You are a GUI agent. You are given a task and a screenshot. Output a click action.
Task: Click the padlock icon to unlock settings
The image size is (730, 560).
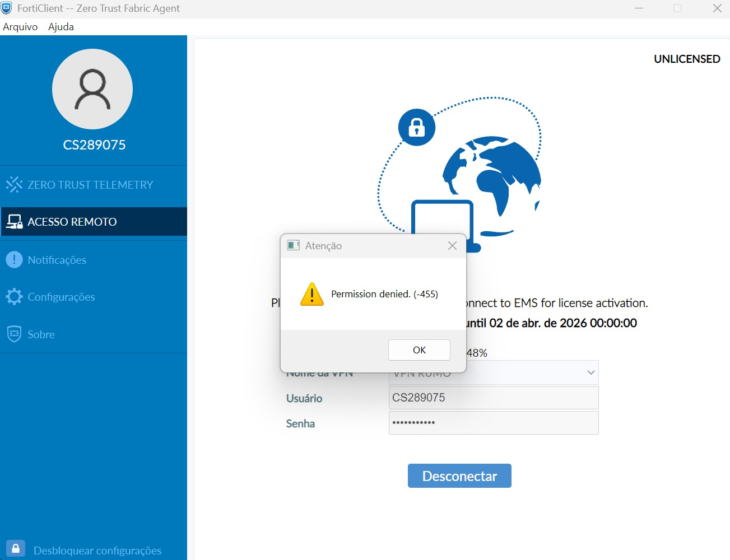pyautogui.click(x=16, y=548)
